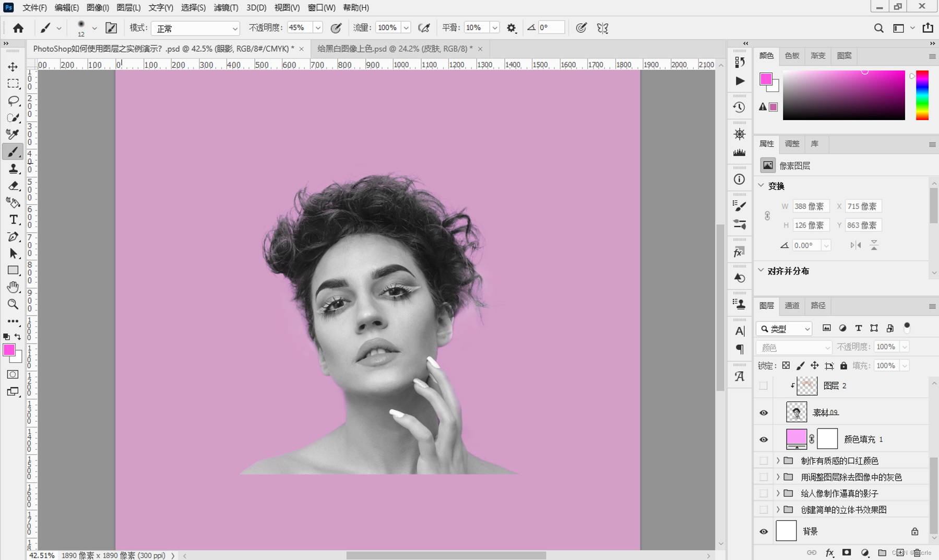The height and width of the screenshot is (560, 939).
Task: Open the Info panel icon
Action: click(x=739, y=180)
